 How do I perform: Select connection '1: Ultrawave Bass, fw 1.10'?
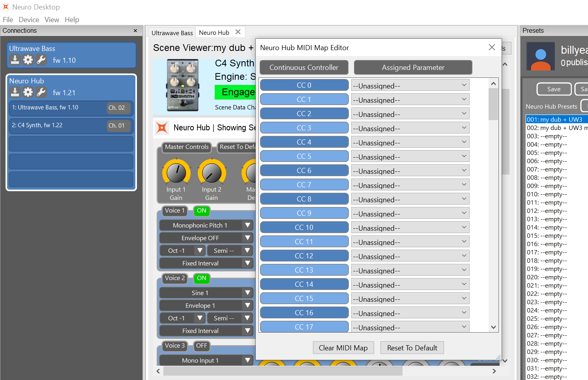(x=71, y=108)
